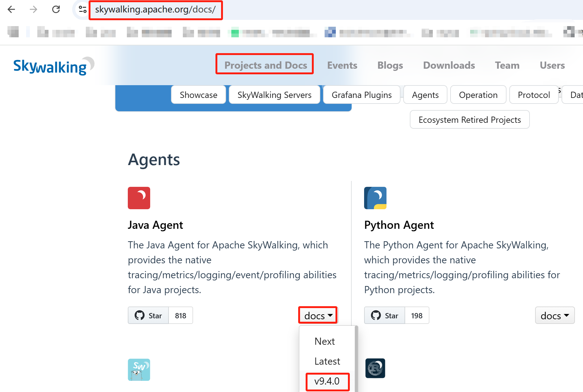Reload the page
Image resolution: width=583 pixels, height=392 pixels.
click(x=56, y=9)
